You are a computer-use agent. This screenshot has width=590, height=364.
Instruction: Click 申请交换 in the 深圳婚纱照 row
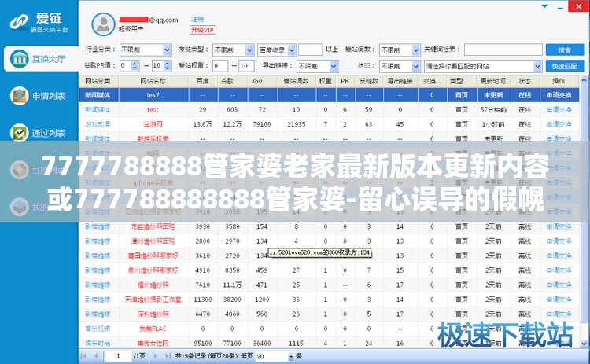559,314
